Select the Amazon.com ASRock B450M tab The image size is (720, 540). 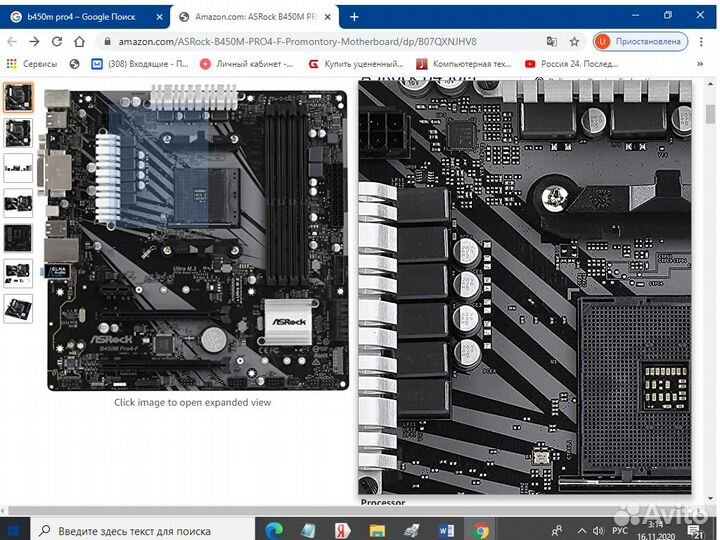coord(254,17)
